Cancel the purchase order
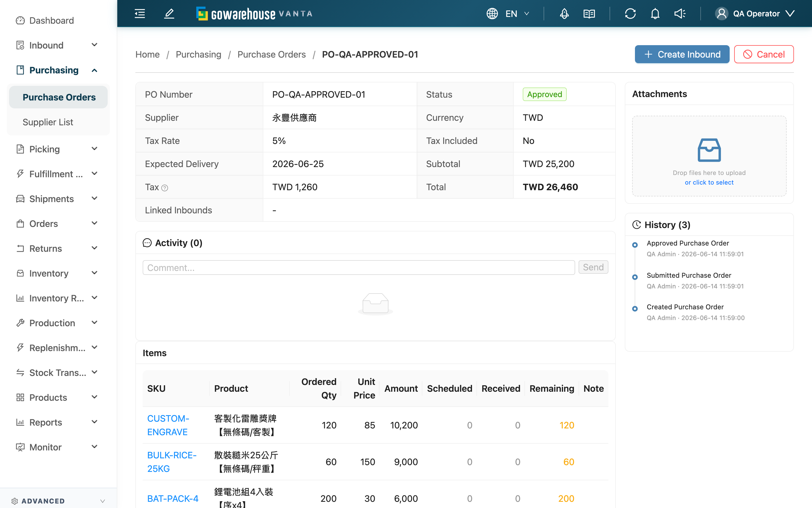The image size is (812, 508). [764, 54]
